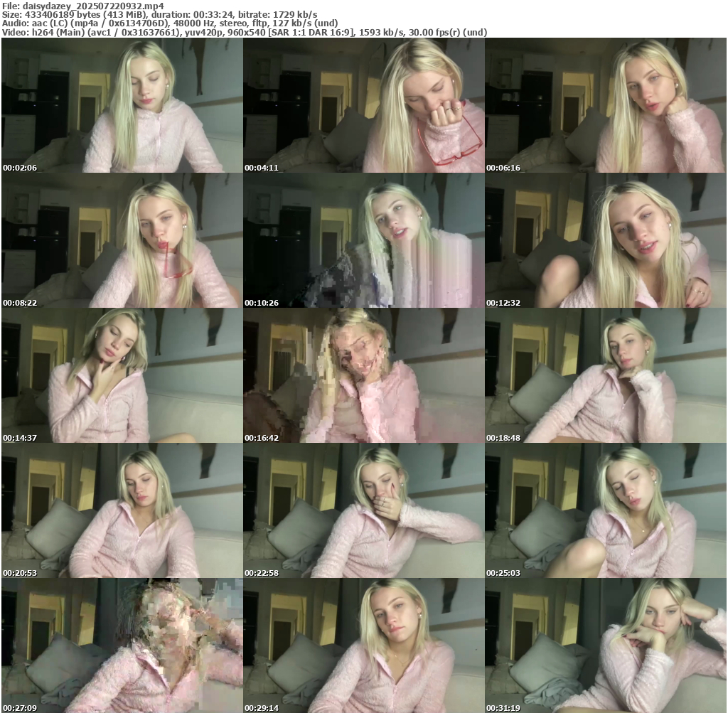Open the frame at timestamp 00:08:22
This screenshot has height=713, width=728.
(x=122, y=240)
